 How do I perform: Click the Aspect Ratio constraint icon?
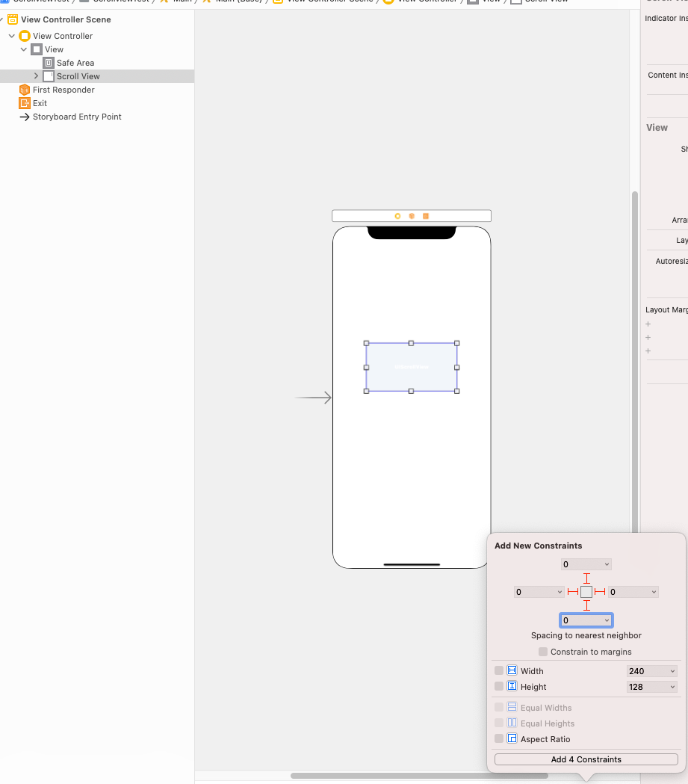pyautogui.click(x=512, y=738)
